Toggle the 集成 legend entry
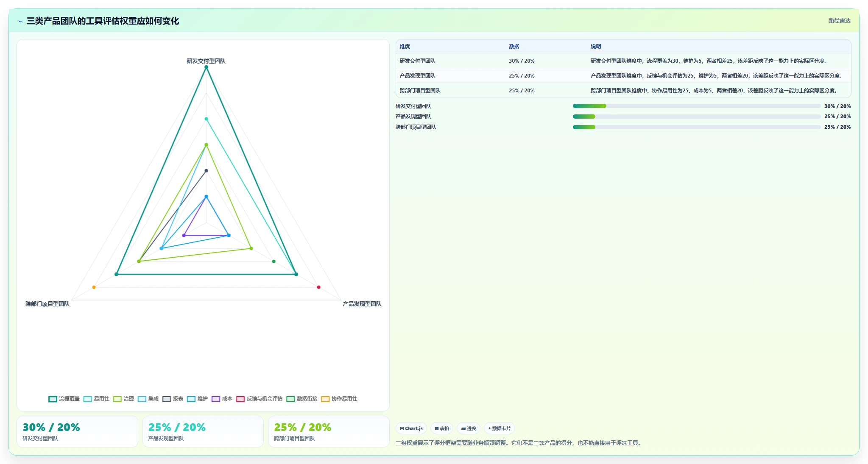868x464 pixels. click(x=148, y=399)
